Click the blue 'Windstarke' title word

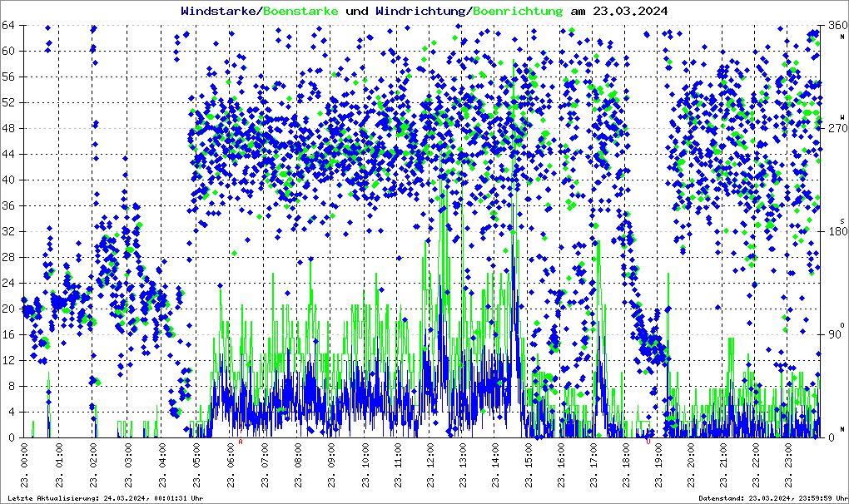pos(217,11)
